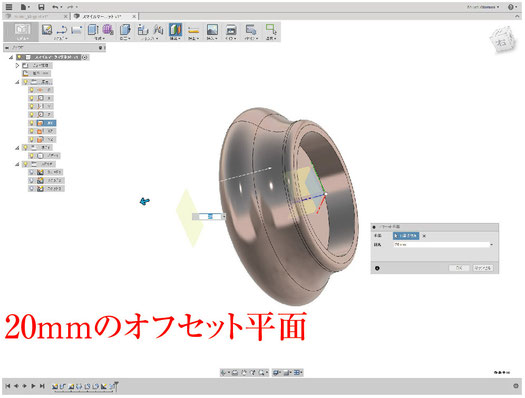Select the Create Sketch tool icon
Image resolution: width=525 pixels, height=398 pixels.
pos(47,30)
